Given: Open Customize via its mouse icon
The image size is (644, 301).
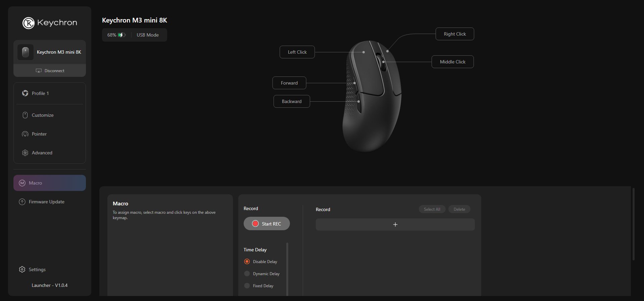Looking at the screenshot, I should tap(25, 115).
